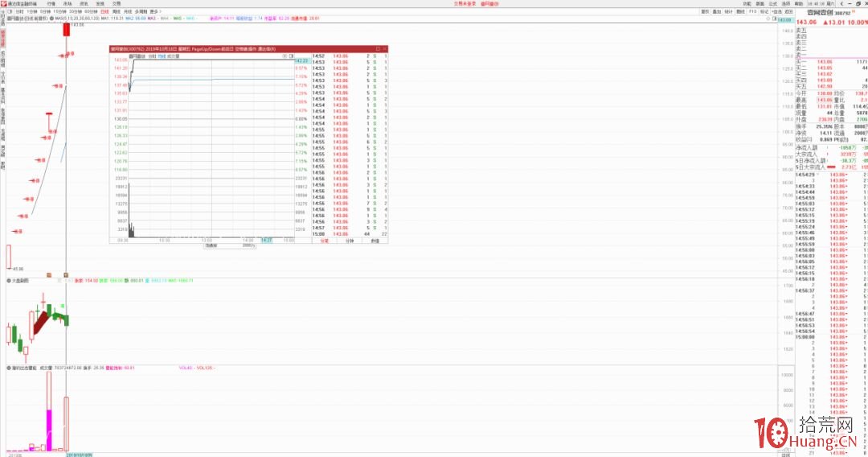The image size is (868, 457).
Task: Click the circle icon above the price axis
Action: (768, 19)
